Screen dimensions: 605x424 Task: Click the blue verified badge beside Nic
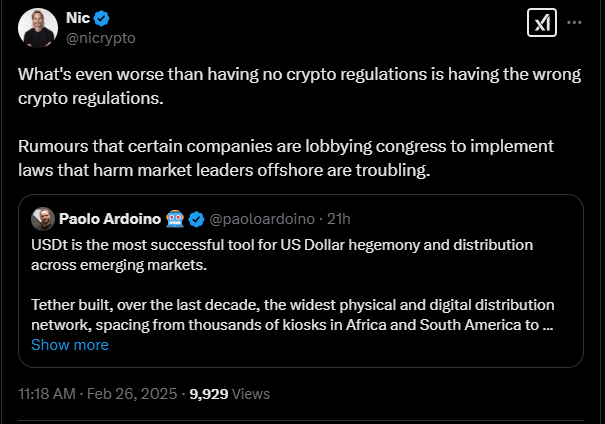tap(103, 19)
